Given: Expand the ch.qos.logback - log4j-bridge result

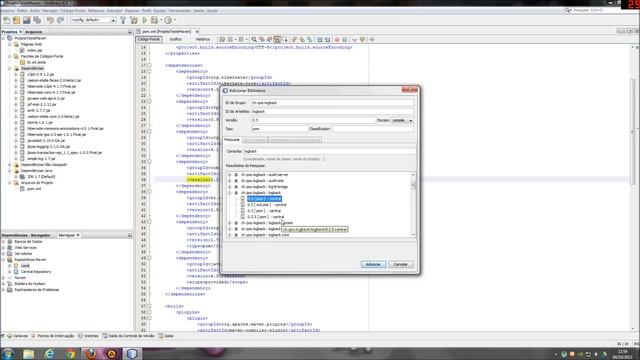Looking at the screenshot, I should (230, 187).
